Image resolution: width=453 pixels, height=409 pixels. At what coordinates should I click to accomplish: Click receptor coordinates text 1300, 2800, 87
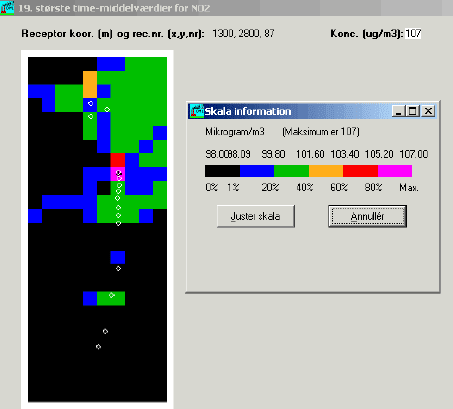(243, 34)
